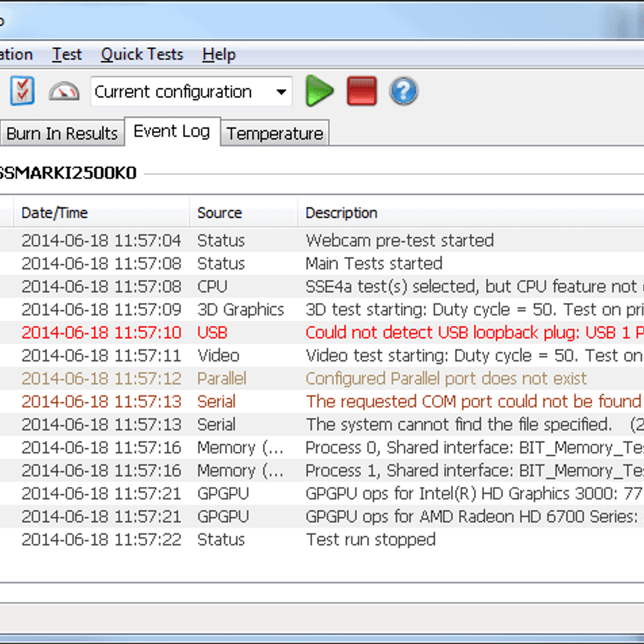Image resolution: width=644 pixels, height=644 pixels.
Task: Select the 'Process 1, Shared interface' memory row
Action: [322, 470]
